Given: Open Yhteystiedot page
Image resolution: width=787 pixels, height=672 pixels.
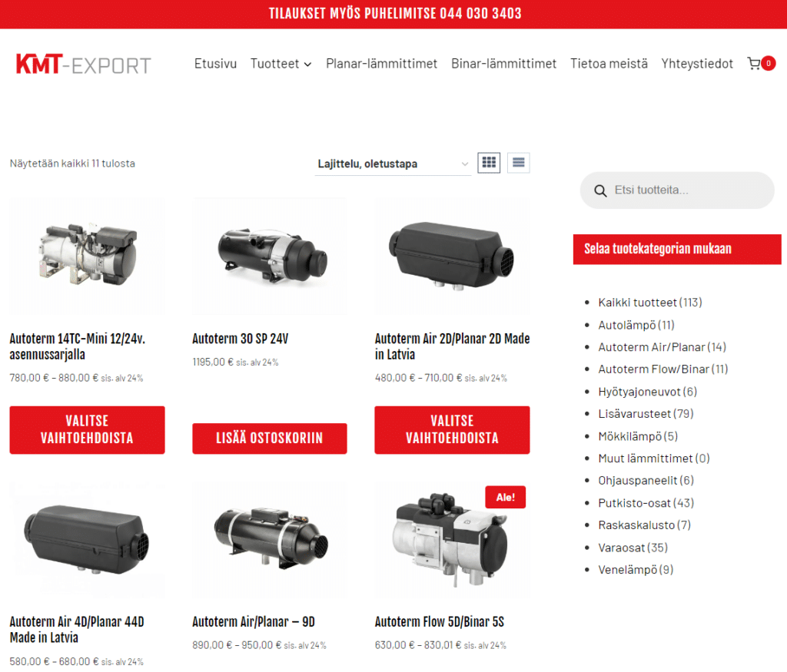Looking at the screenshot, I should [696, 64].
